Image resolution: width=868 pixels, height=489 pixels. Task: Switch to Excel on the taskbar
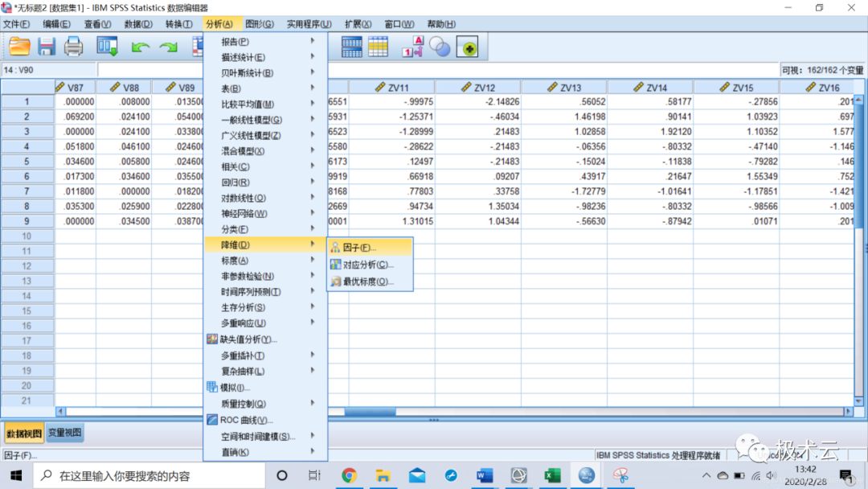point(552,475)
